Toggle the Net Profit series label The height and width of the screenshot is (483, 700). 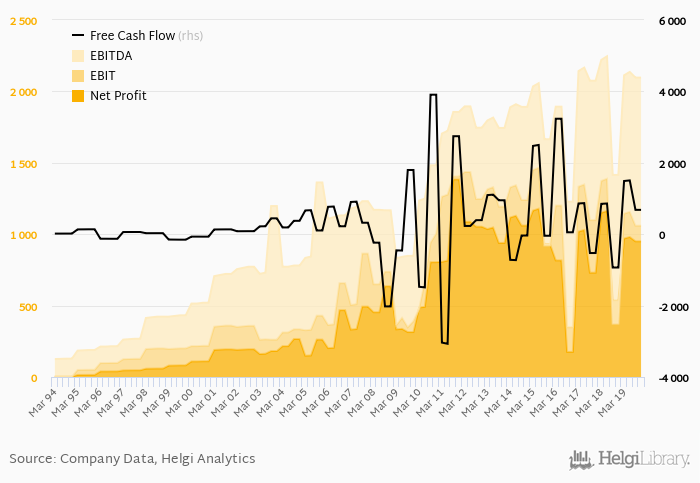[118, 96]
